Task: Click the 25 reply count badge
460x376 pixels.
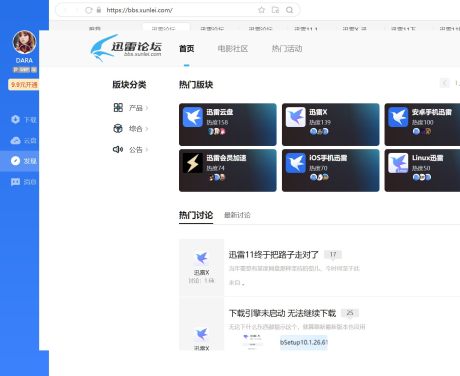Action: pos(350,313)
